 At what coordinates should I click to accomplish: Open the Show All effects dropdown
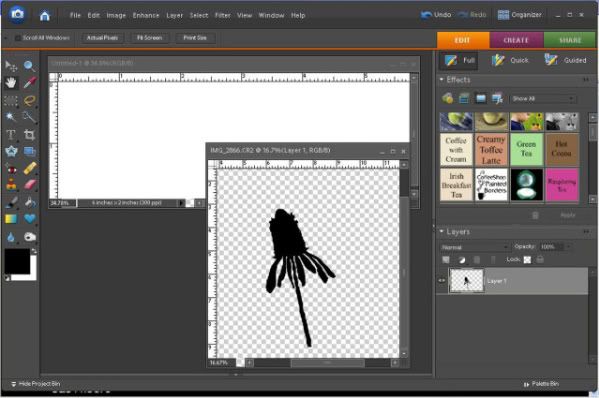543,99
